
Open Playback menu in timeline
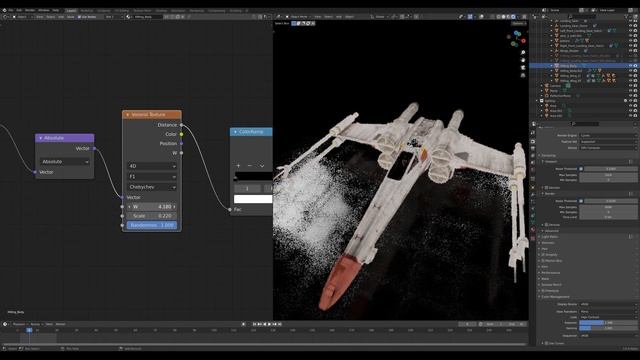pos(19,324)
